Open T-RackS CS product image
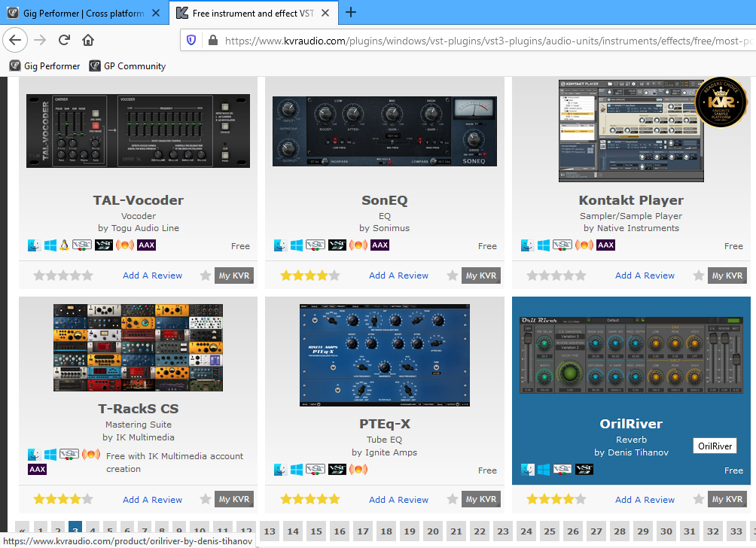Screen dimensions: 756x548 click(x=138, y=348)
